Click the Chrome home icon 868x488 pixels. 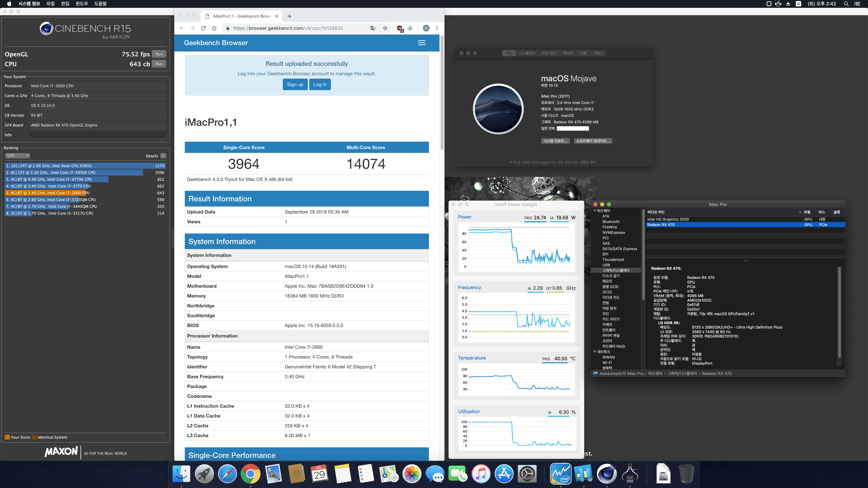214,28
